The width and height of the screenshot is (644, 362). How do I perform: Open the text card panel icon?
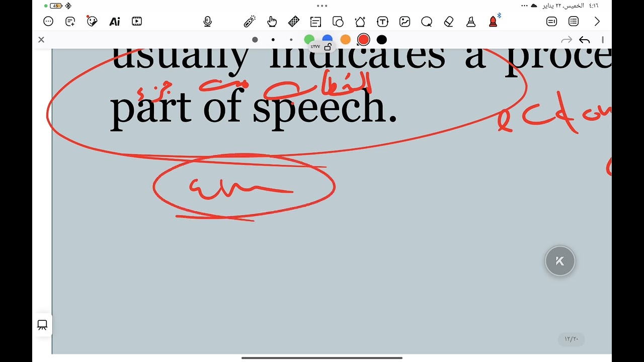click(551, 22)
